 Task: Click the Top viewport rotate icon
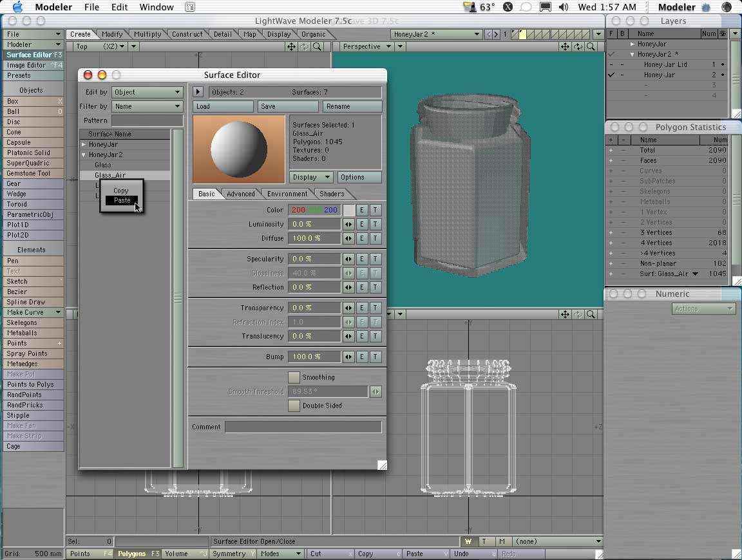304,46
